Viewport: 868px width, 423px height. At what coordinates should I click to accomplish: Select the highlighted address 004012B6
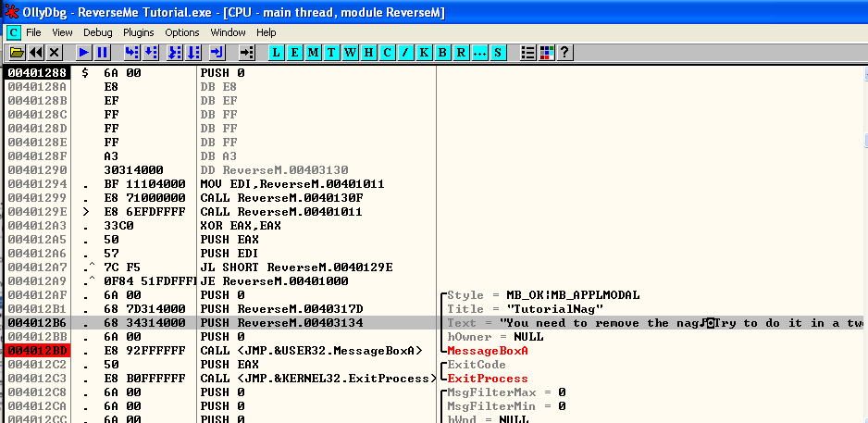click(x=38, y=323)
